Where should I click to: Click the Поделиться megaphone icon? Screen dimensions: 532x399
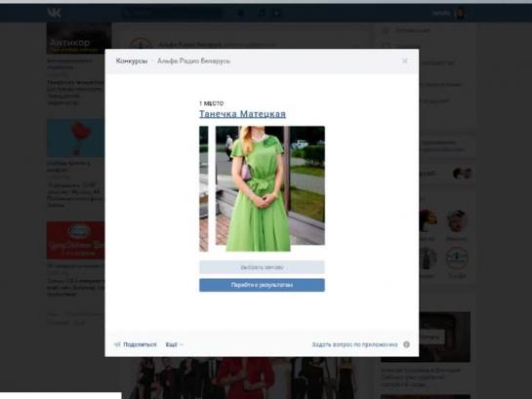point(117,344)
